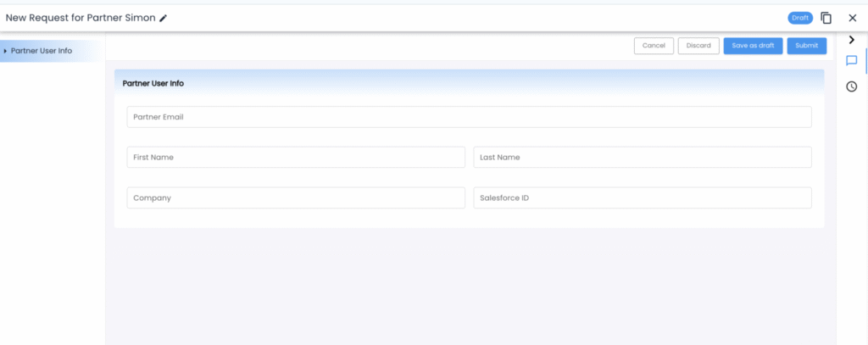Click the title New Request for Partner Simon

81,18
